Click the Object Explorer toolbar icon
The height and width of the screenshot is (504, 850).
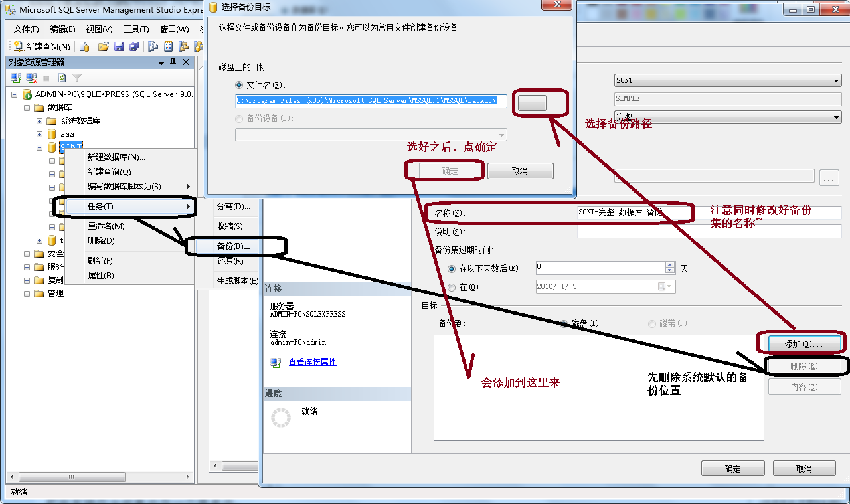pos(183,46)
